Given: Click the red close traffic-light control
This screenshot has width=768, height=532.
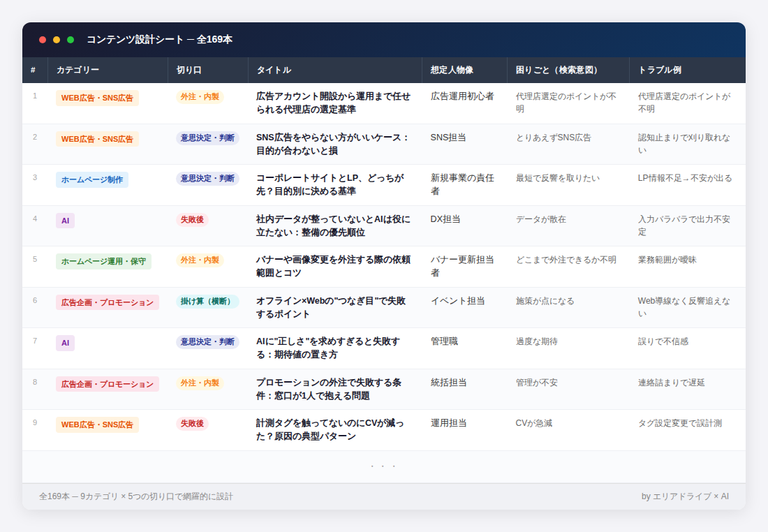Looking at the screenshot, I should click(43, 40).
